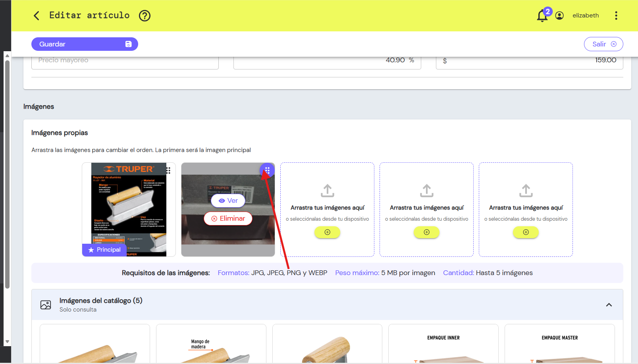The width and height of the screenshot is (638, 364).
Task: Click the Solo consulta subtitle
Action: tap(78, 310)
